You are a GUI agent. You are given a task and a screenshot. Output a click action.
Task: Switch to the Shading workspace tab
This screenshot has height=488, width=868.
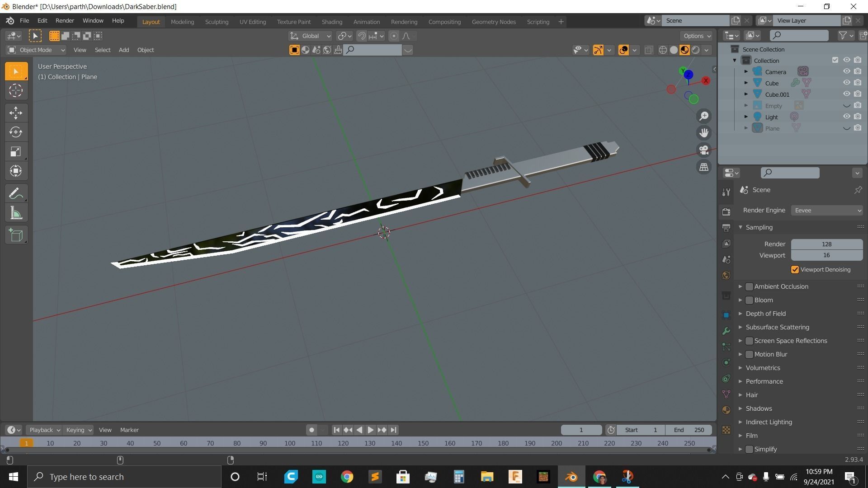click(332, 22)
